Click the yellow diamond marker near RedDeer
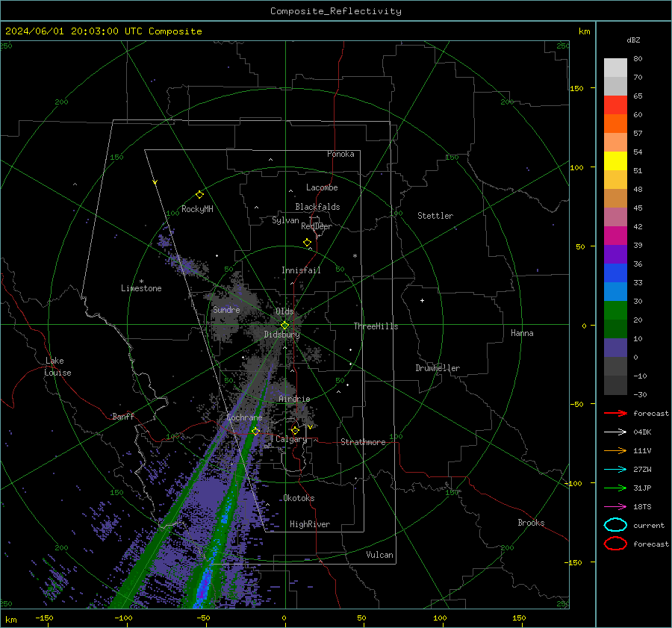This screenshot has height=628, width=672. [308, 243]
